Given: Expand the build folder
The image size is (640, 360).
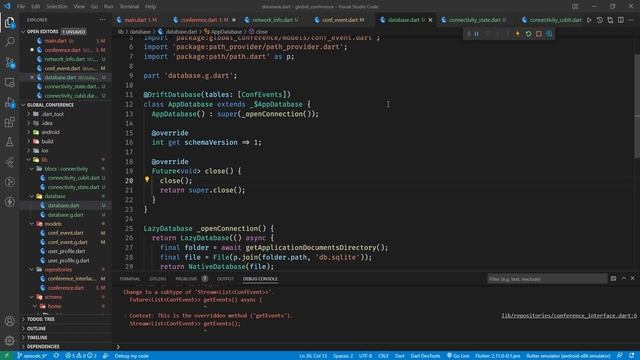Looking at the screenshot, I should [x=47, y=141].
